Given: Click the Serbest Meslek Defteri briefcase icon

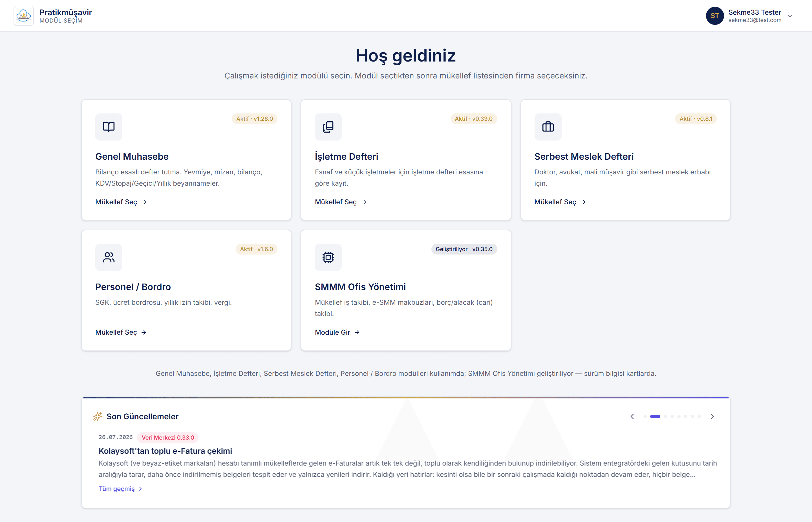Looking at the screenshot, I should (x=548, y=127).
